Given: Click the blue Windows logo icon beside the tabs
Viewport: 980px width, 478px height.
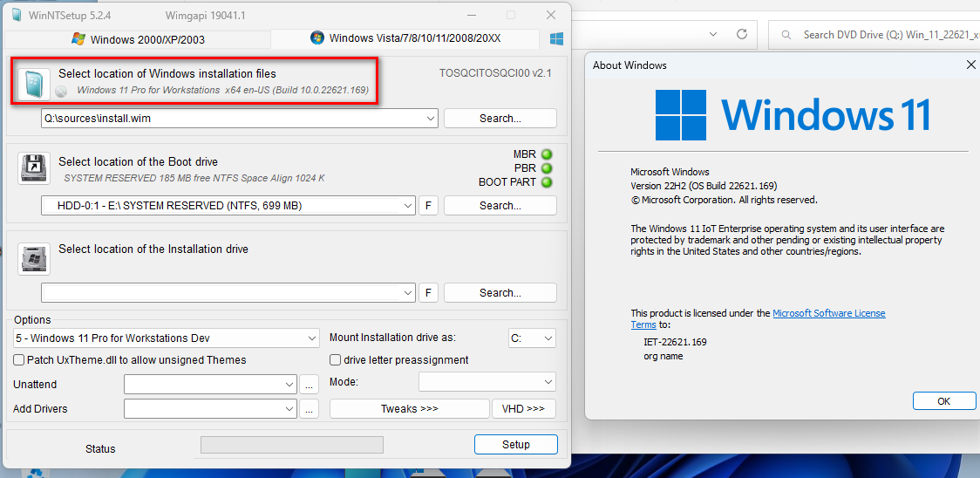Looking at the screenshot, I should click(x=556, y=38).
